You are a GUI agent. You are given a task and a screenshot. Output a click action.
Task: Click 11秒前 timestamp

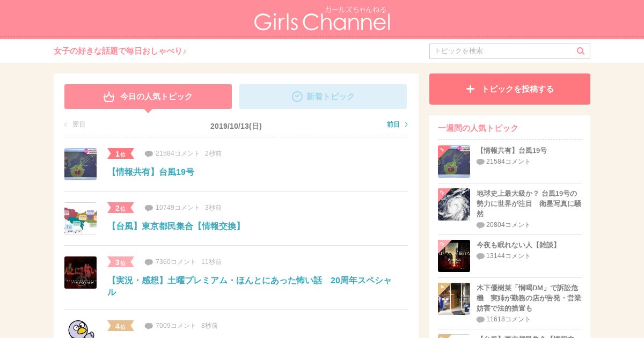[x=211, y=262]
